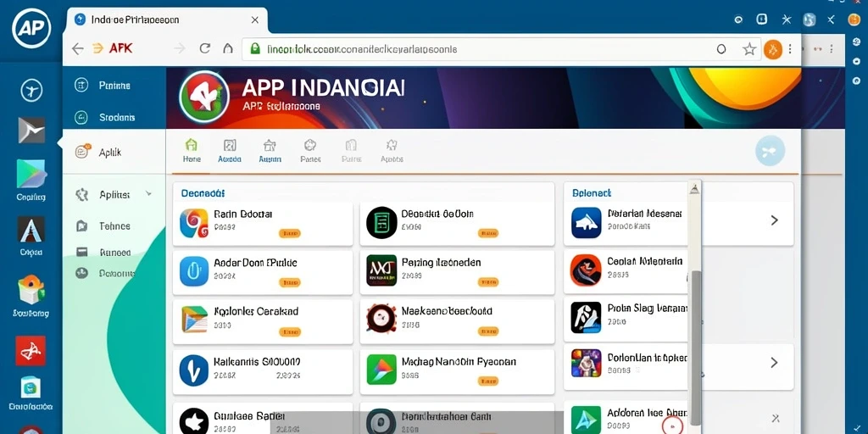Viewport: 868px width, 434px height.
Task: Click Maekaand Beeabond app icon
Action: click(382, 319)
